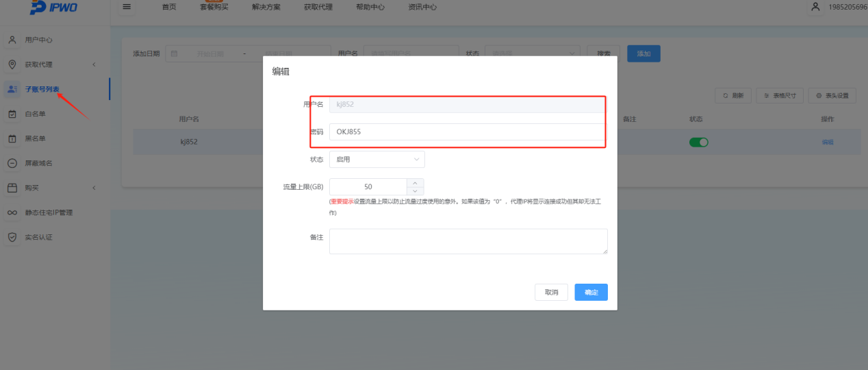Increase 流量上限 with the up stepper arrow
Image resolution: width=868 pixels, height=370 pixels.
click(x=416, y=182)
